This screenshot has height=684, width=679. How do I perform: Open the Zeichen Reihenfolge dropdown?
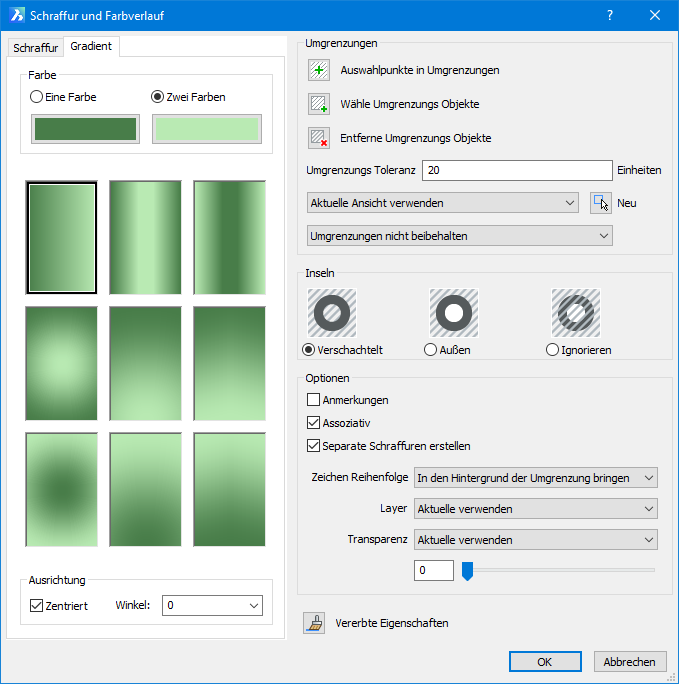click(535, 478)
